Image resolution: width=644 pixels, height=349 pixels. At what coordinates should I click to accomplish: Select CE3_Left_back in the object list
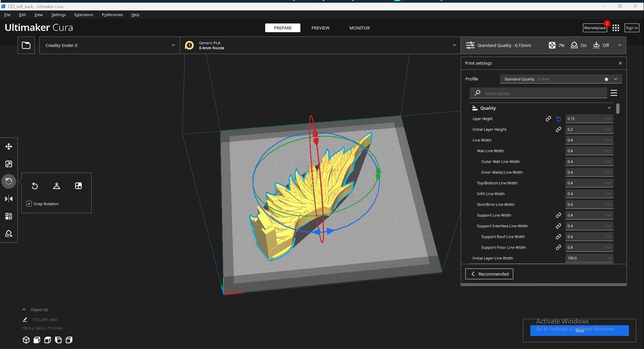coord(45,319)
